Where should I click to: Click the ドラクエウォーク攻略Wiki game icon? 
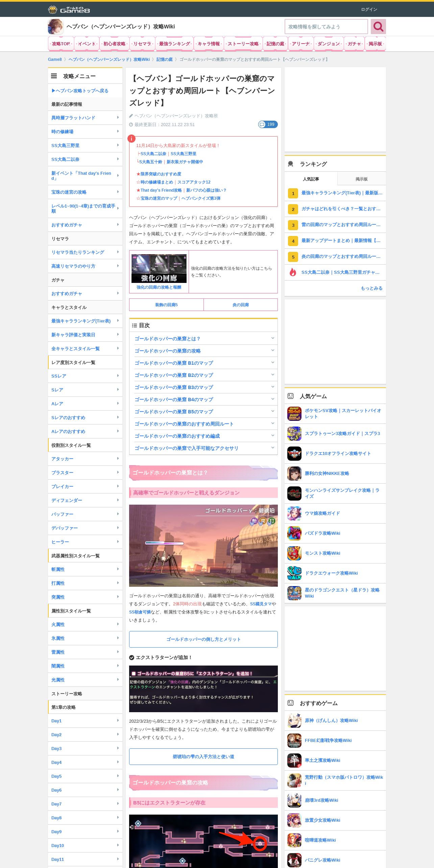(294, 573)
